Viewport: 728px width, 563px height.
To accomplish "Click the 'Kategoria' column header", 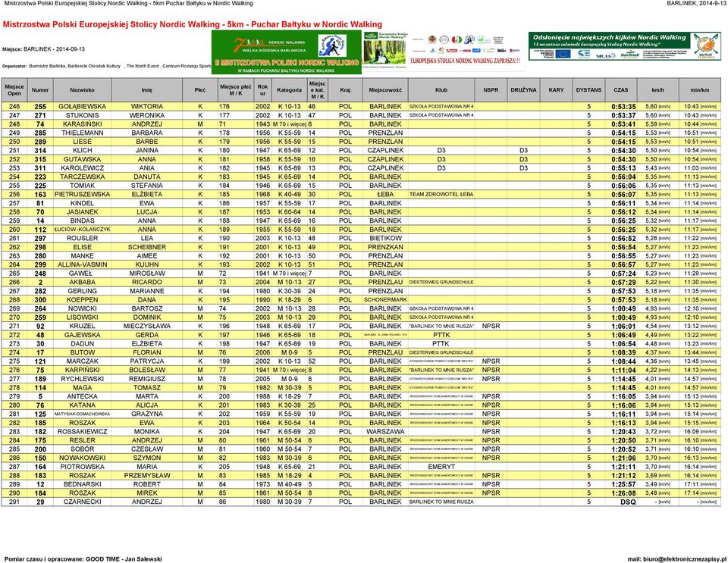I will (x=289, y=90).
